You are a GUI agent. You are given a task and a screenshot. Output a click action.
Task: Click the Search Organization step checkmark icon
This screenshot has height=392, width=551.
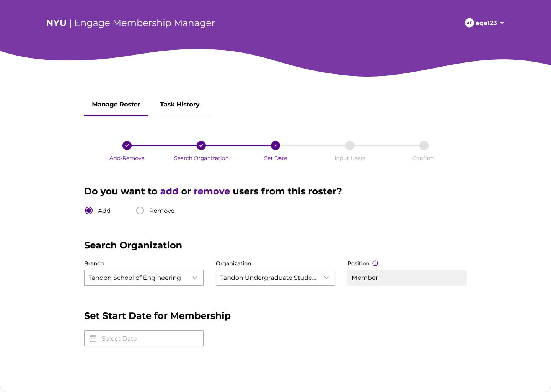(201, 145)
